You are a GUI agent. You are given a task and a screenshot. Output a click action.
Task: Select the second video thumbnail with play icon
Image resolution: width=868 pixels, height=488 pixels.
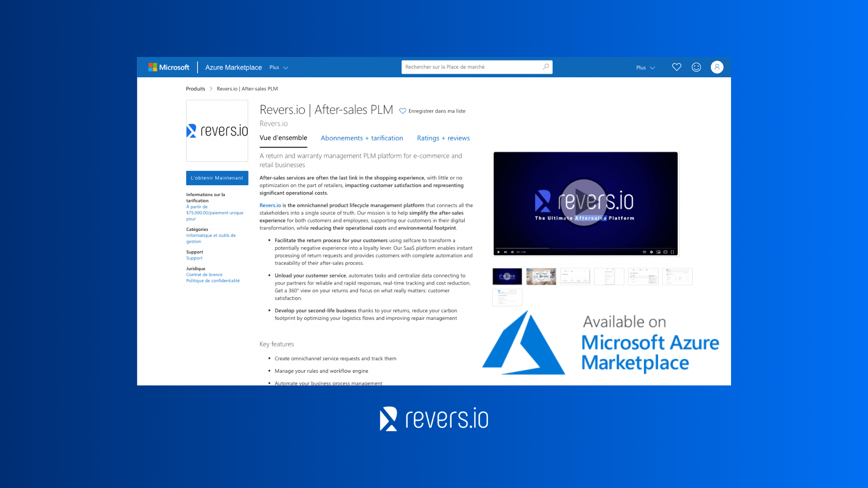541,277
